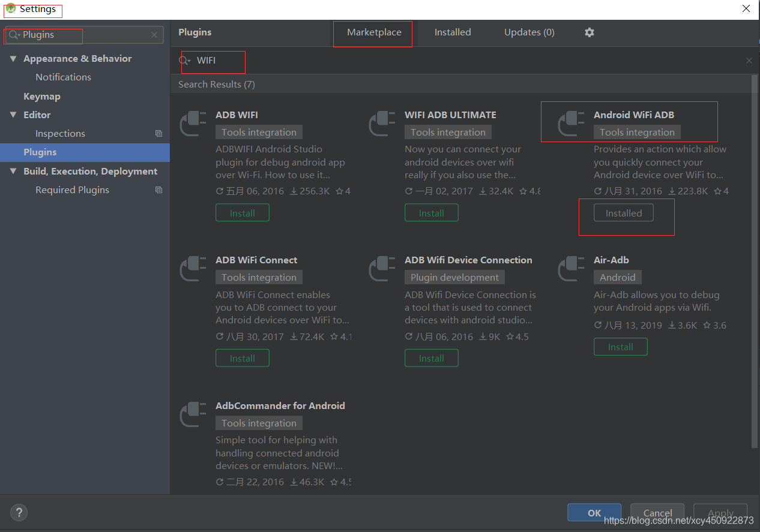Screen dimensions: 760x532
Task: Collapse the Appearance & Behavior tree node
Action: [13, 59]
